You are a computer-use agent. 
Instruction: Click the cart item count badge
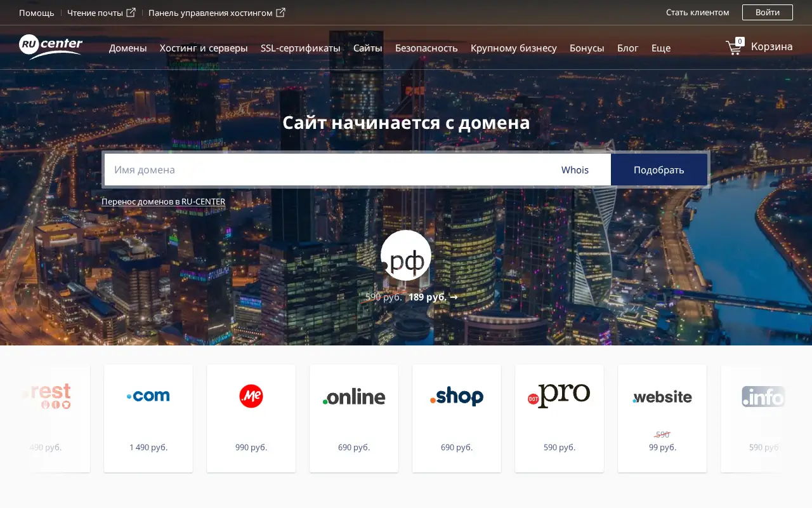coord(740,41)
